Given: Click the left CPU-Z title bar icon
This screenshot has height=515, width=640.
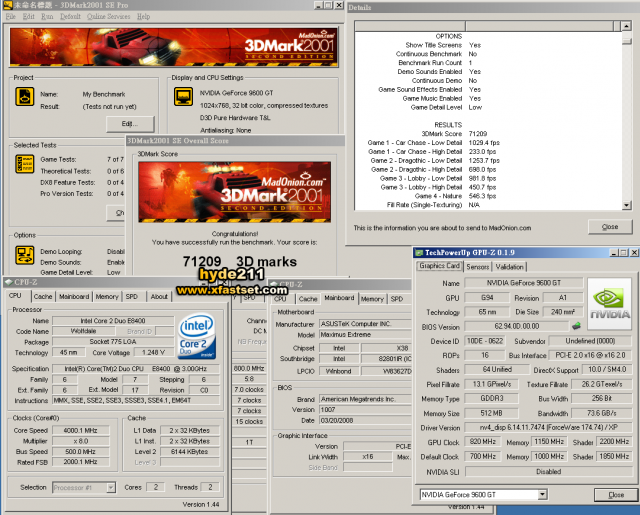Looking at the screenshot, I should tap(9, 282).
